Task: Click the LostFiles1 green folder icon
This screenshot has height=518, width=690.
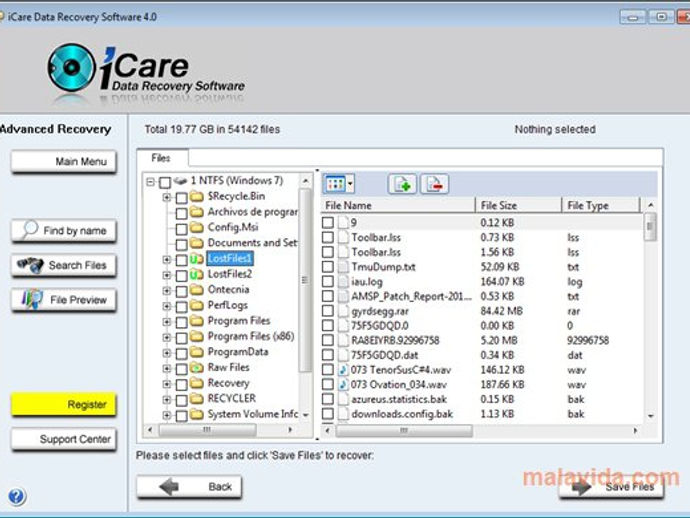Action: 196,259
